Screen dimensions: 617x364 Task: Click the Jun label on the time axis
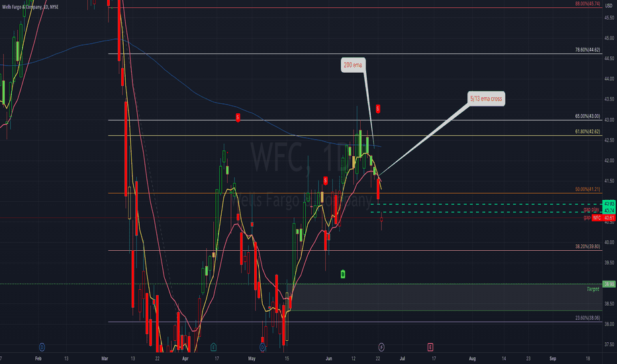pos(329,359)
